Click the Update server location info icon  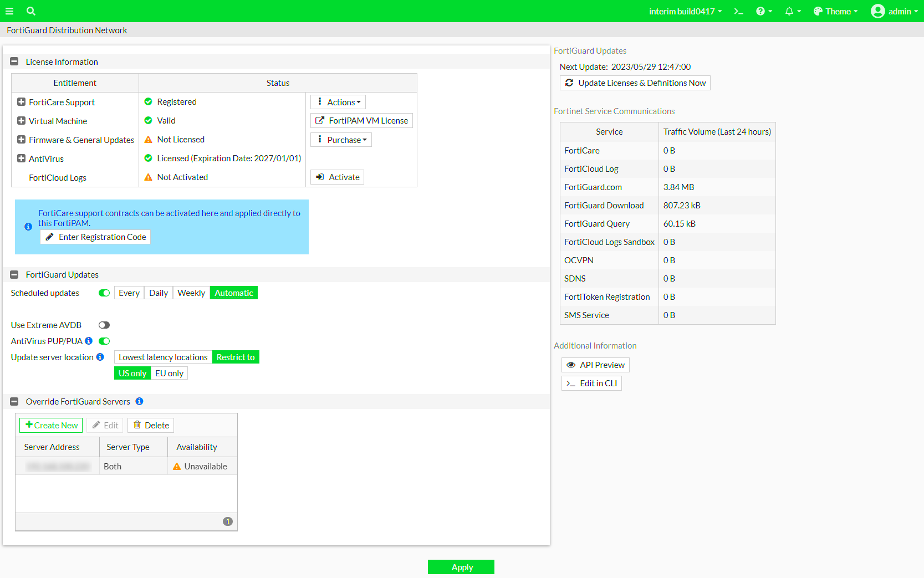click(100, 357)
